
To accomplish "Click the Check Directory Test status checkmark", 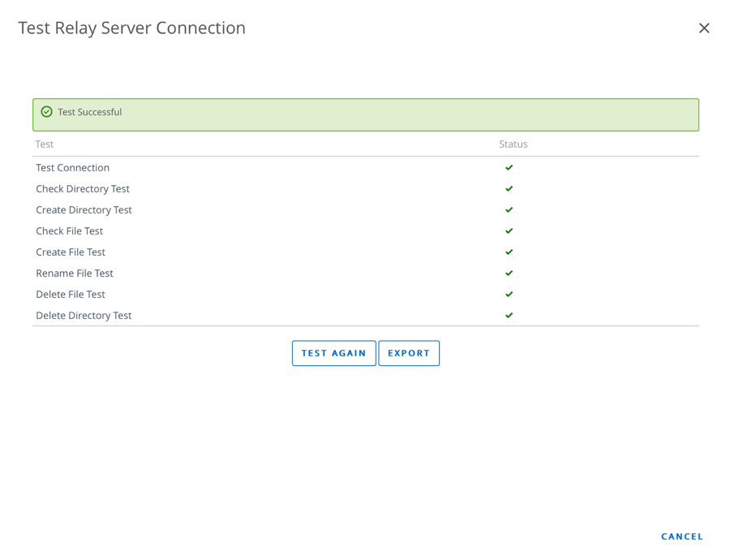I will (509, 189).
